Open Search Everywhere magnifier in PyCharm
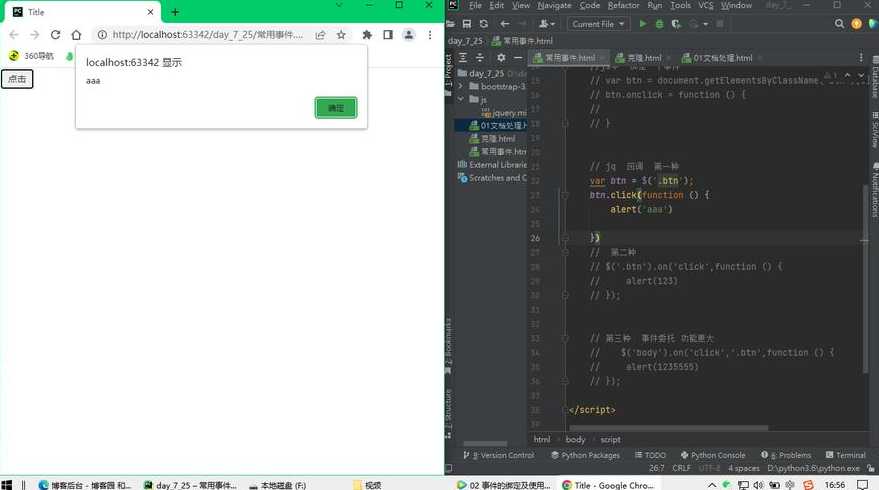Image resolution: width=879 pixels, height=490 pixels. (839, 24)
